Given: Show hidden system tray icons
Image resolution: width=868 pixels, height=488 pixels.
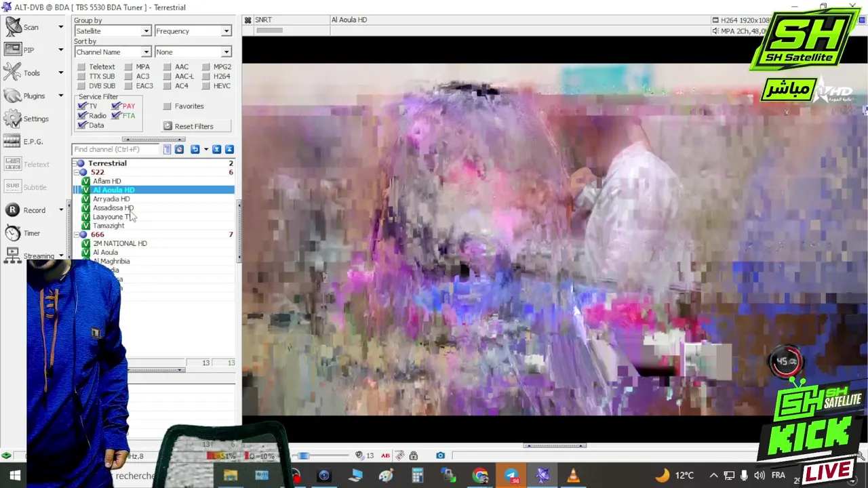Looking at the screenshot, I should (x=713, y=475).
